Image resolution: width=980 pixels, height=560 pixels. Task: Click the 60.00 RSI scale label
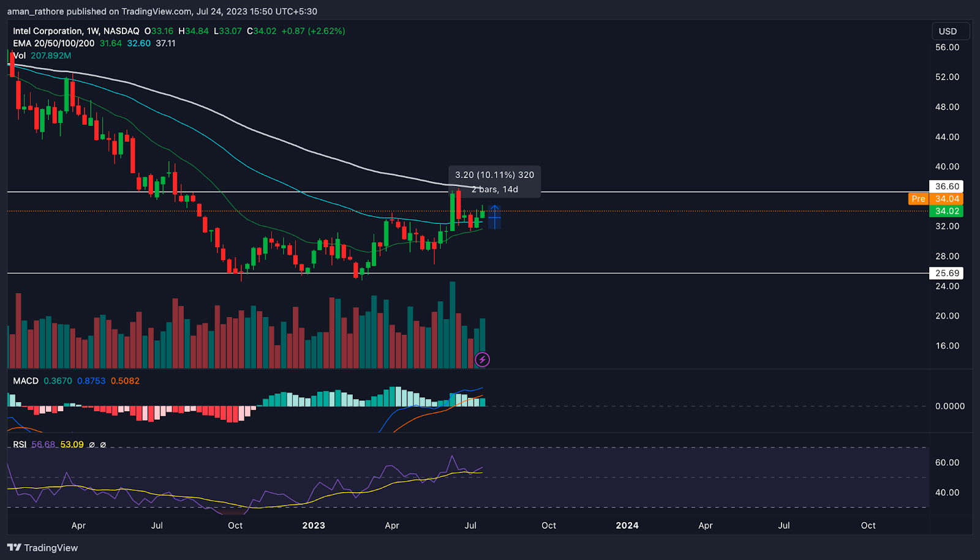pos(947,463)
